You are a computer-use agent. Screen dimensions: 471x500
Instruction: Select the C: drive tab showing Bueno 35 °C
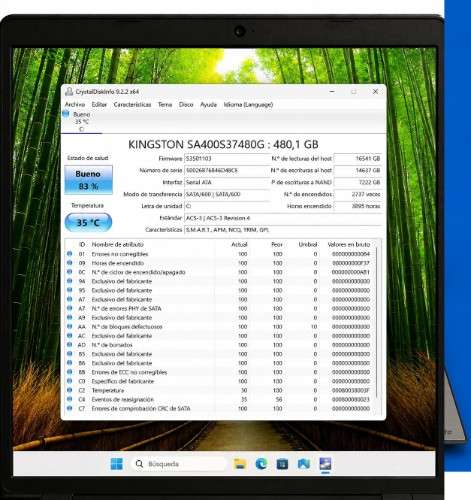pos(82,122)
